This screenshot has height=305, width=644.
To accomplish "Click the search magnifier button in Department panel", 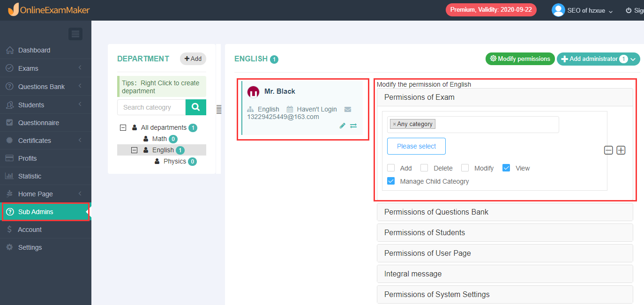I will tap(195, 107).
